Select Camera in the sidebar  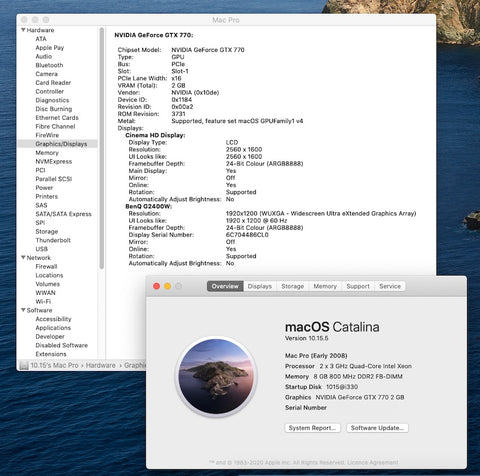pyautogui.click(x=47, y=74)
